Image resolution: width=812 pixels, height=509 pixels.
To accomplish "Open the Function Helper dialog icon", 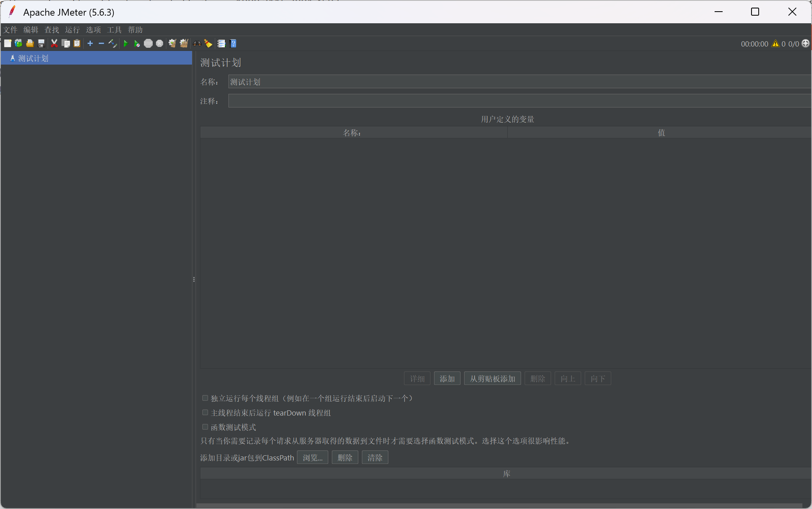I will click(x=222, y=43).
